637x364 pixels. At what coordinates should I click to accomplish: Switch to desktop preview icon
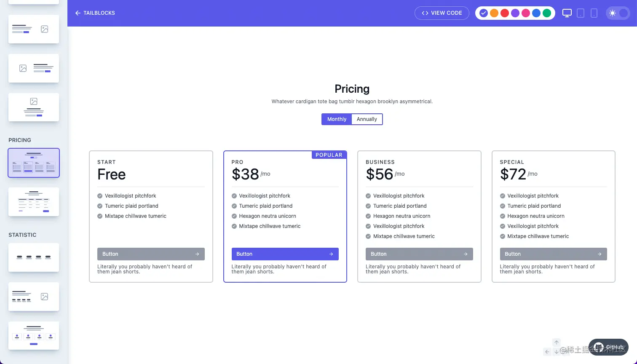[x=567, y=13]
